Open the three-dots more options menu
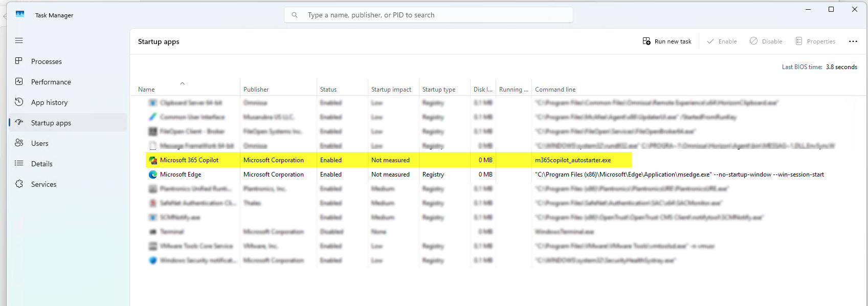The image size is (868, 306). (x=853, y=41)
